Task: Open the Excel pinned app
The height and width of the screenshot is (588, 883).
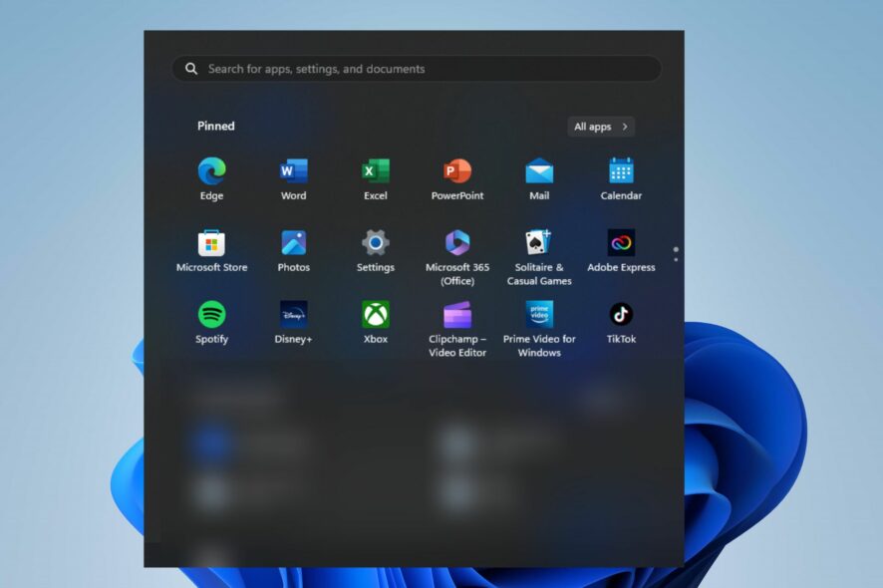Action: tap(376, 179)
